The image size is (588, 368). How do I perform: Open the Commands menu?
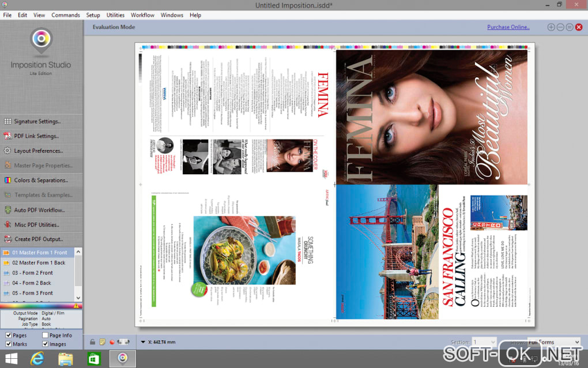(66, 15)
